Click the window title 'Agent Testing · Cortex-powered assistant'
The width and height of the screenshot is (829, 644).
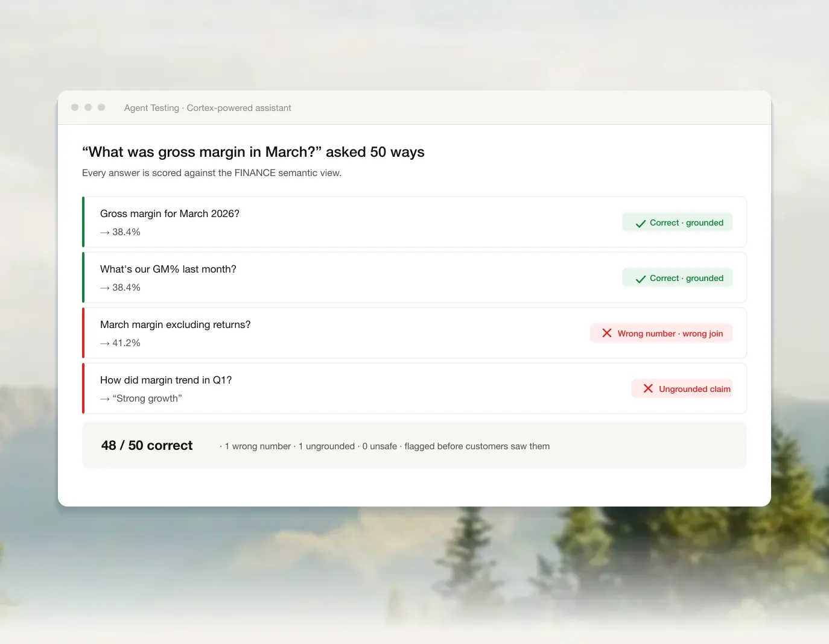click(208, 108)
